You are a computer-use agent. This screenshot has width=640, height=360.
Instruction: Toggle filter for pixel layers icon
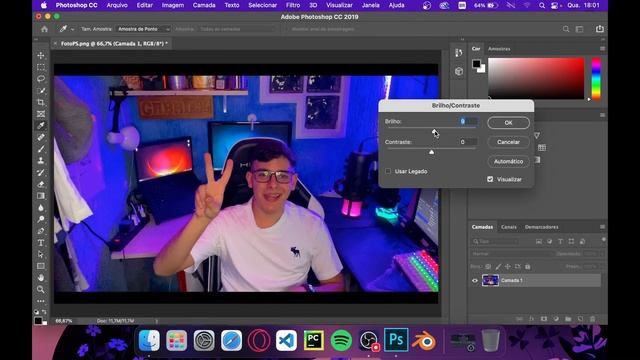[x=539, y=242]
